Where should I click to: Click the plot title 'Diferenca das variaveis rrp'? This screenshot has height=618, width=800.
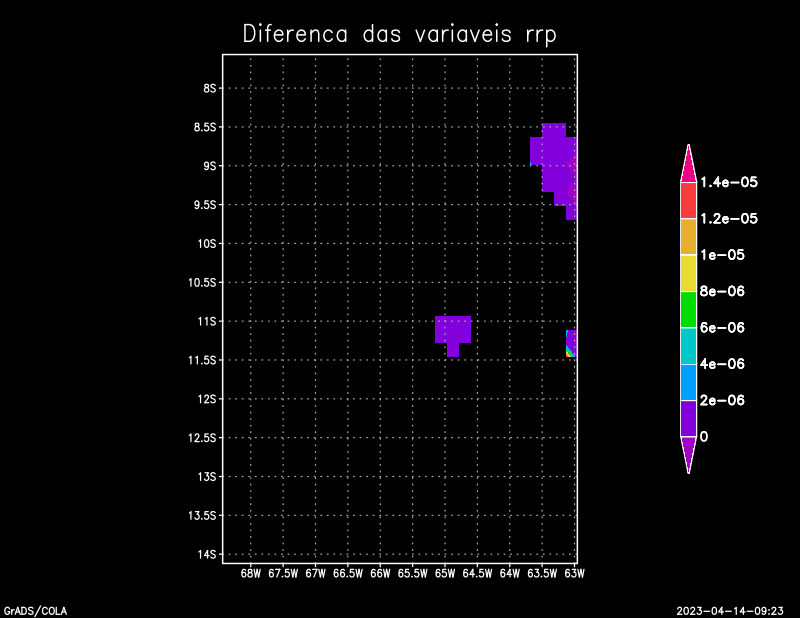pyautogui.click(x=399, y=33)
